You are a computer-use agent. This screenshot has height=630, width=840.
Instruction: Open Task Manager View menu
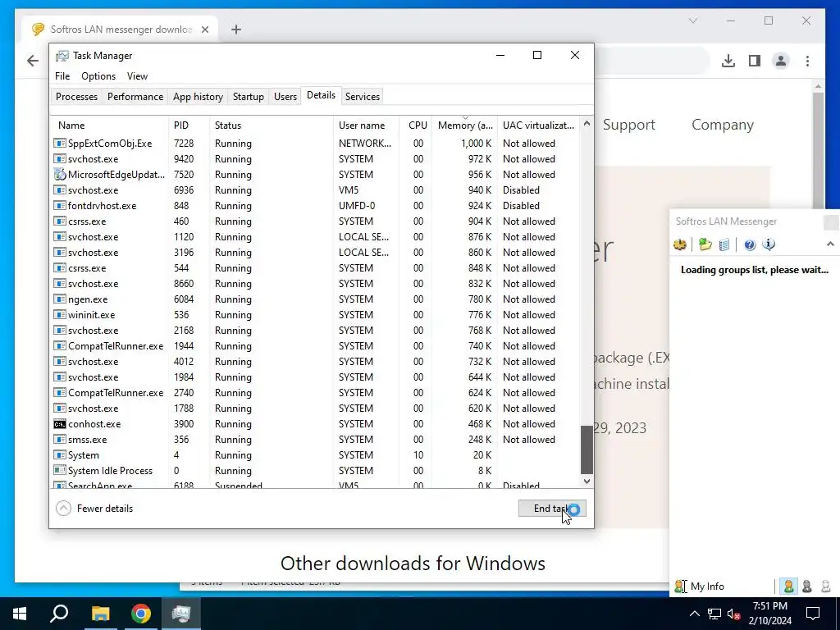137,76
